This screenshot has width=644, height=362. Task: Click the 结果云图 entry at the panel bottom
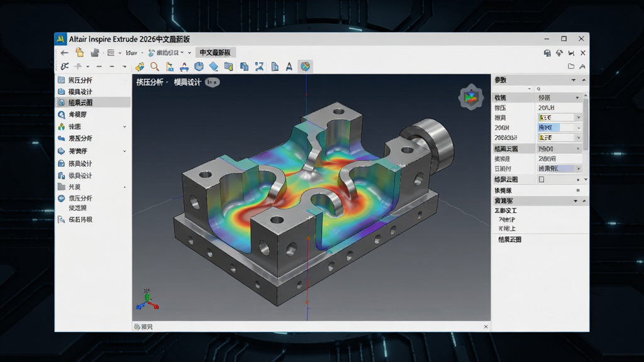509,239
